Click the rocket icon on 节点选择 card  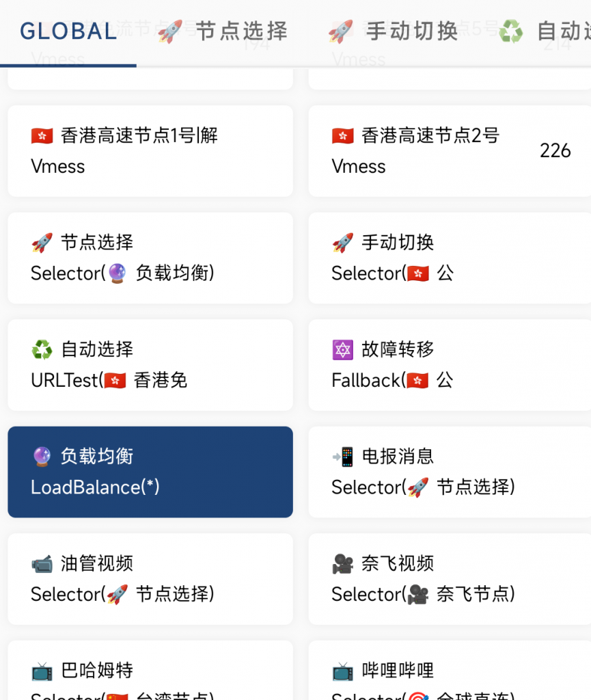point(42,243)
